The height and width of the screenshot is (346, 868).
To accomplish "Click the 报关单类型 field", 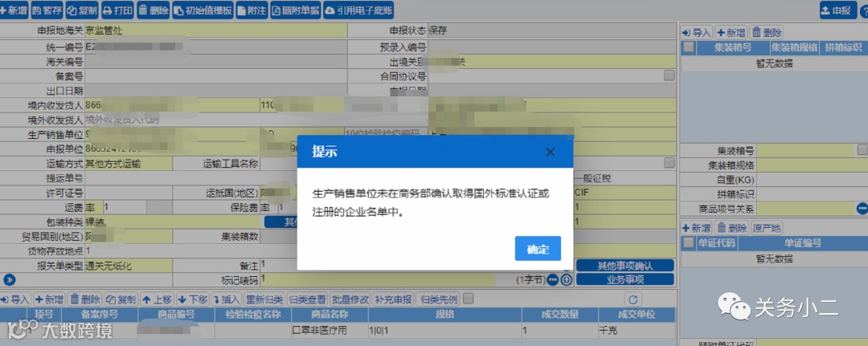I will 129,265.
